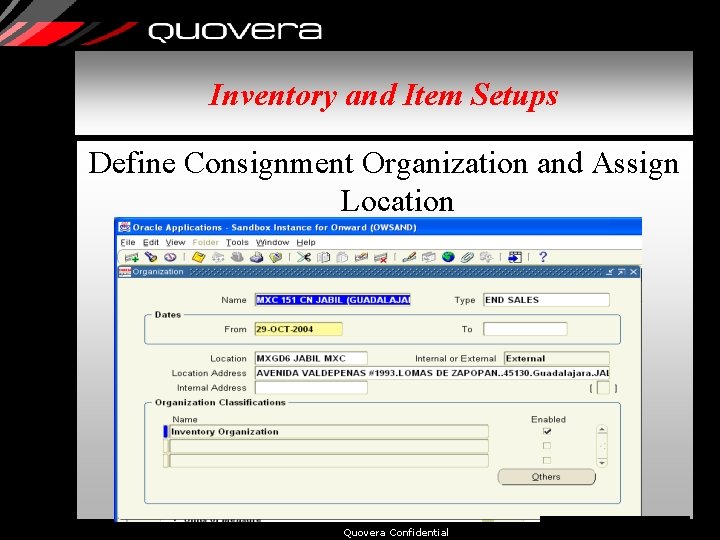The image size is (720, 540).
Task: Click the Delete Record red X icon
Action: [381, 257]
